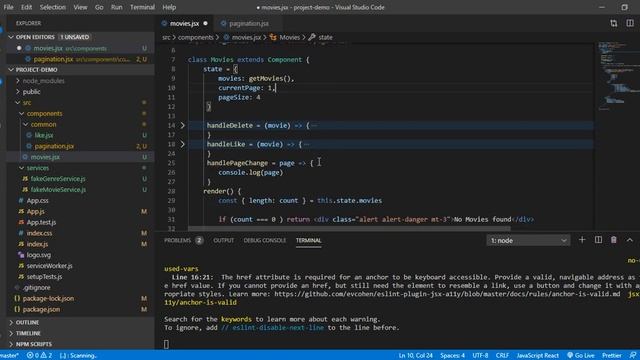Viewport: 640px width, 360px height.
Task: Switch to Problems panel tab
Action: [x=178, y=240]
